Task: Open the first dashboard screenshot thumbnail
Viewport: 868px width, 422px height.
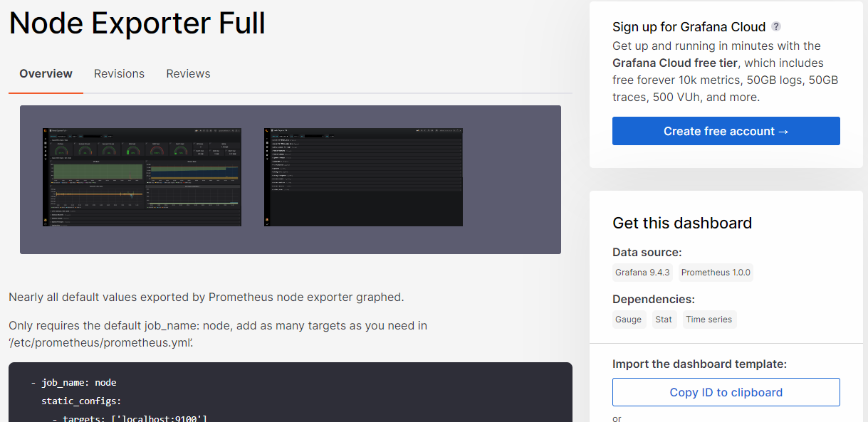Action: [x=142, y=177]
